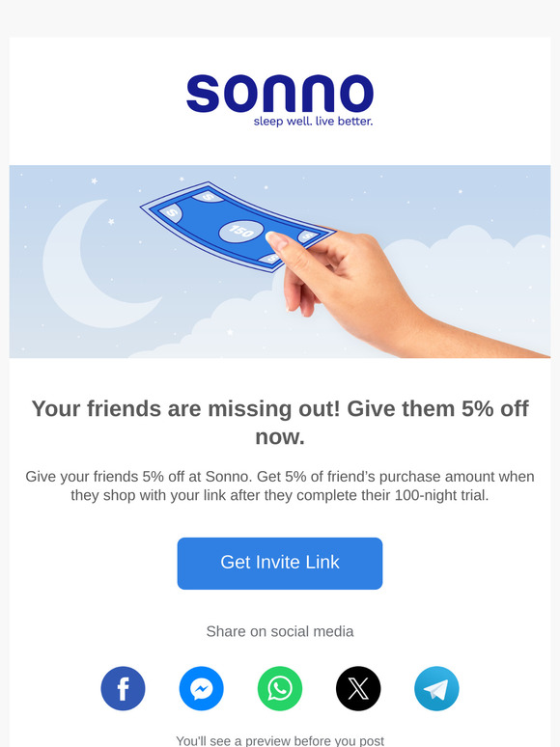Share through the Messenger icon

[x=201, y=688]
